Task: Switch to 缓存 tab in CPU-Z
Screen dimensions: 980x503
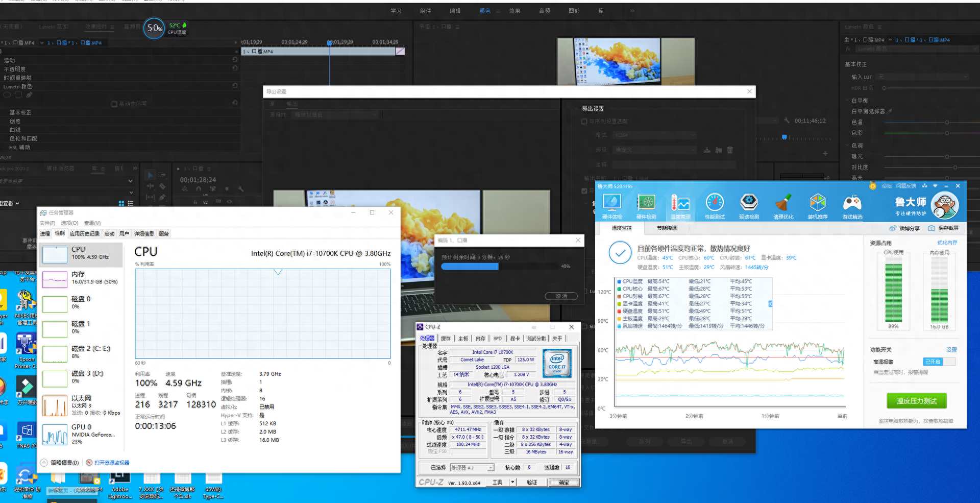Action: [x=446, y=339]
